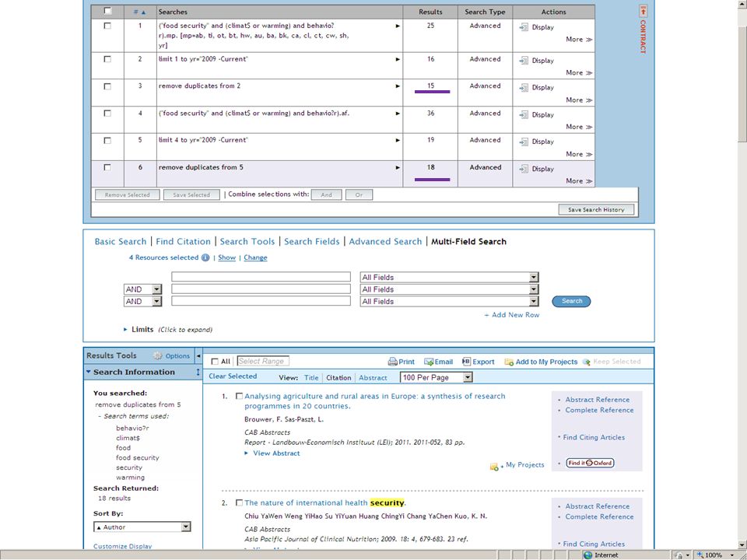Expand search 6 details arrow
The height and width of the screenshot is (560, 747).
point(398,168)
